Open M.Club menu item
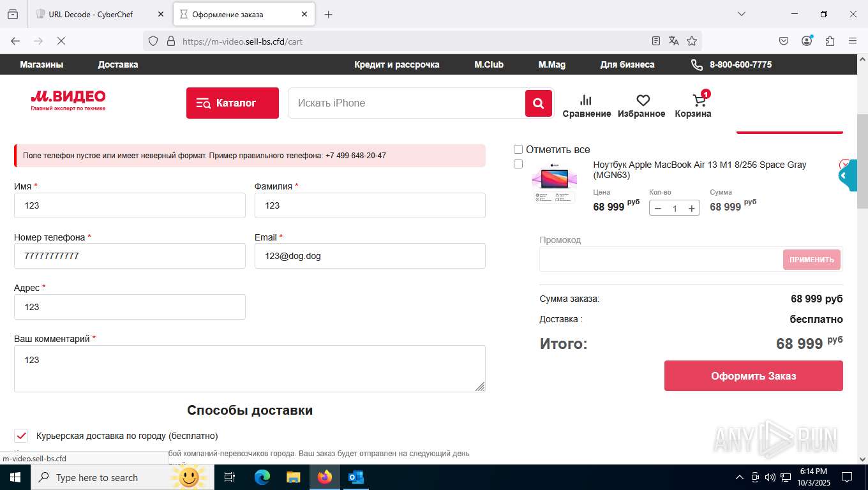Viewport: 868px width, 490px height. 489,64
